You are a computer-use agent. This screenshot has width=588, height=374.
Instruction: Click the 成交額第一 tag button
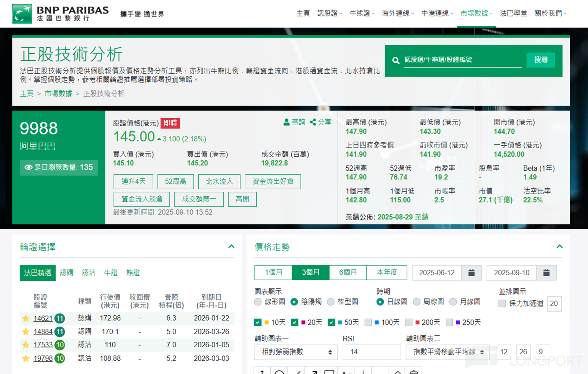[199, 199]
